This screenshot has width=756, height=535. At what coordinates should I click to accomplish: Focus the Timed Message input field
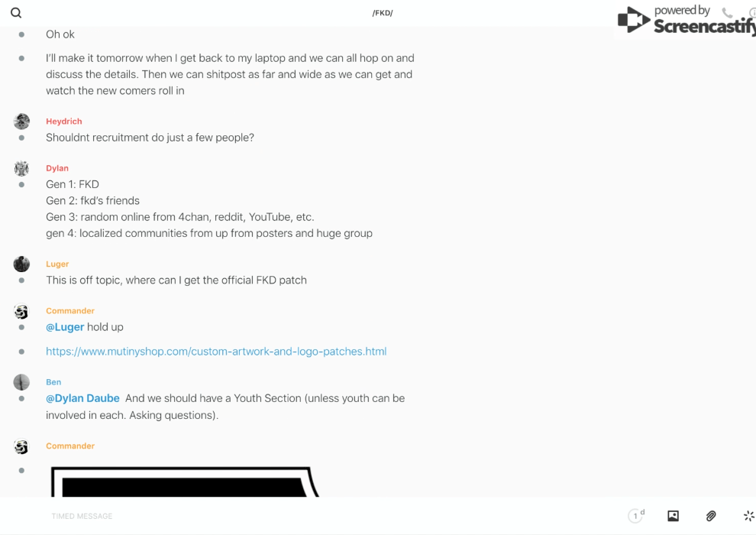tap(333, 516)
